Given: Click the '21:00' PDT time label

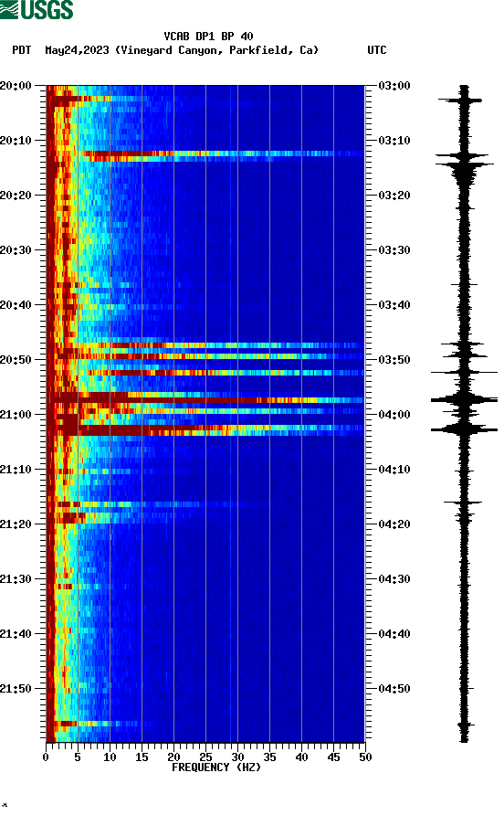Looking at the screenshot, I should click(16, 415).
